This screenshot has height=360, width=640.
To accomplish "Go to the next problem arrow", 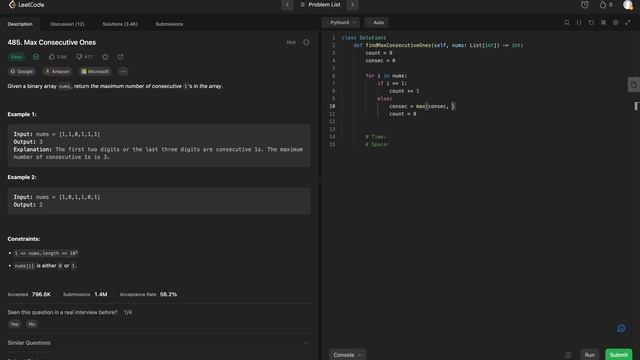I will (x=352, y=4).
